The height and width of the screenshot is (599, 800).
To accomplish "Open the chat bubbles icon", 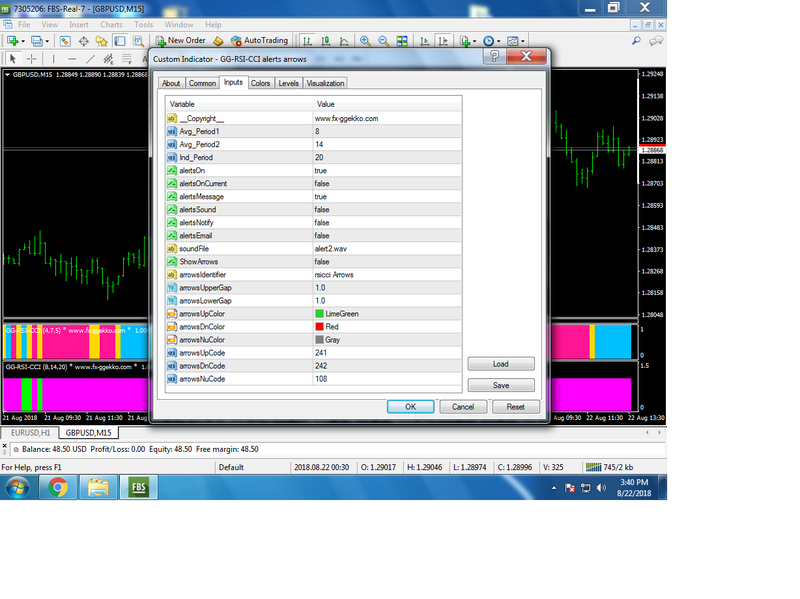I will tap(656, 40).
